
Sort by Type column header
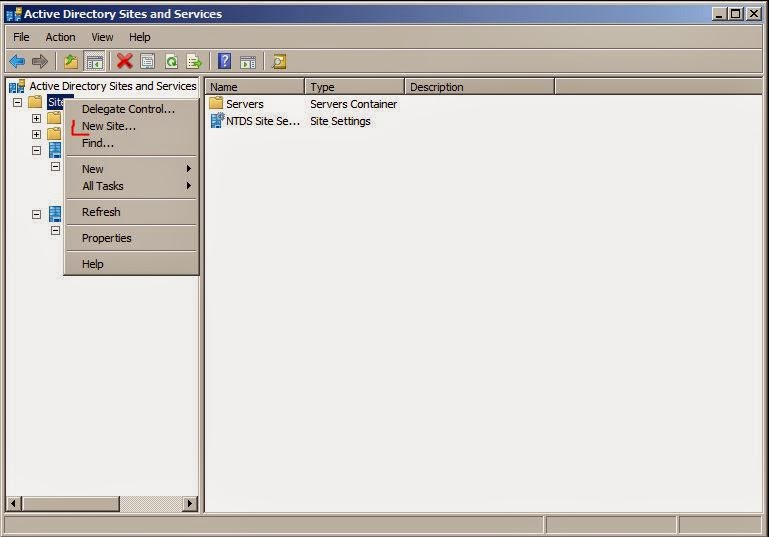pyautogui.click(x=355, y=87)
